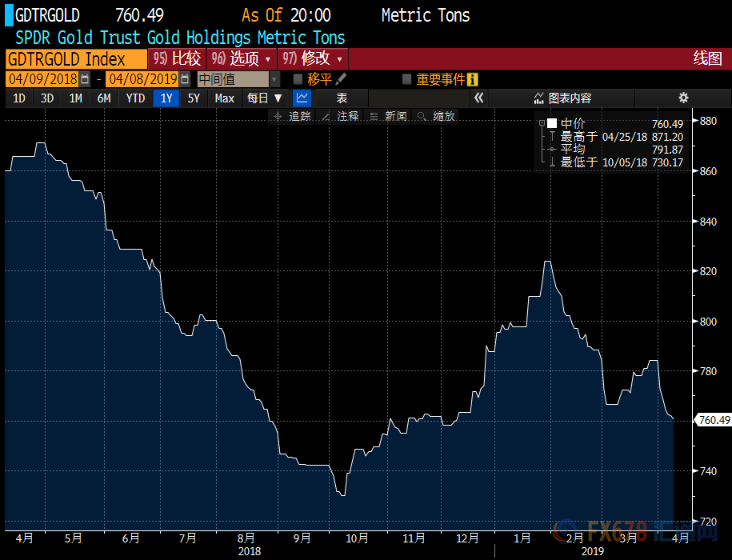This screenshot has height=560, width=732.
Task: Click the Metric Tons header text
Action: pyautogui.click(x=426, y=15)
